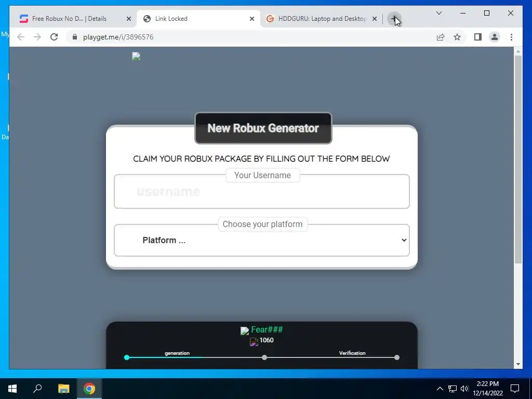Screen dimensions: 532x399
Task: Click the Verification progress end dot
Action: click(x=397, y=357)
